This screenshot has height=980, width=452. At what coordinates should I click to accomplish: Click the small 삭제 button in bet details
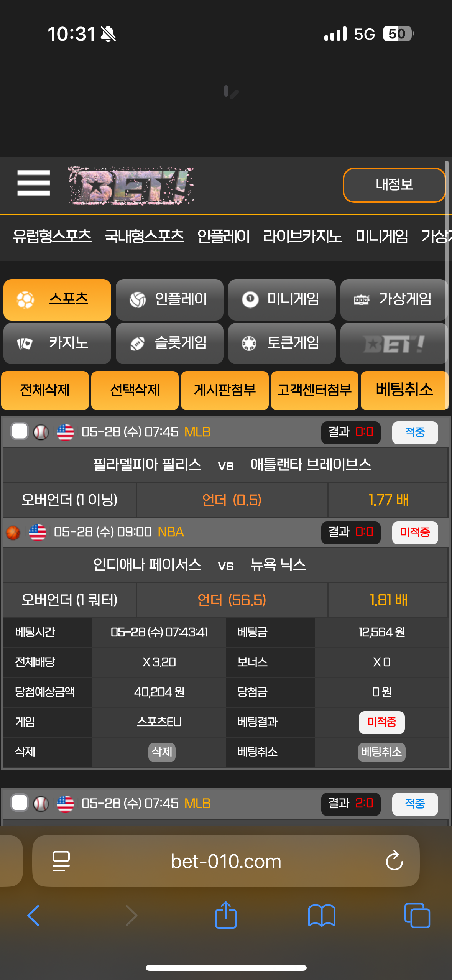(162, 752)
